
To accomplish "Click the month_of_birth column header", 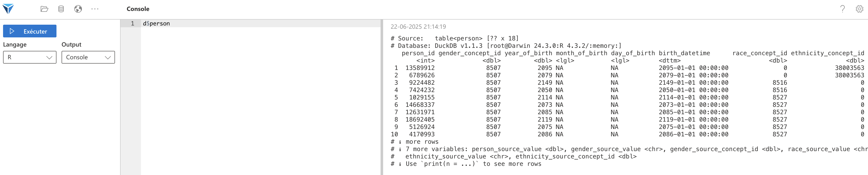I will (x=582, y=53).
